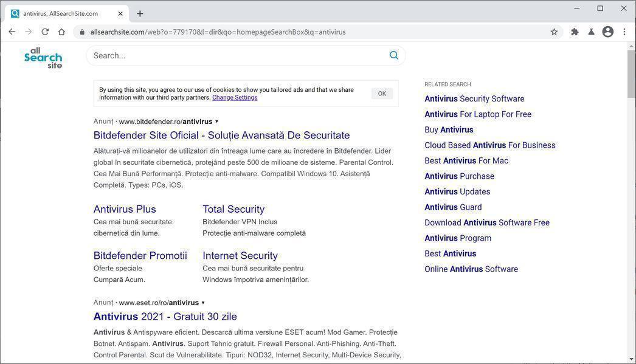Screen dimensions: 636x364
Task: Click the browser back arrow
Action: (x=12, y=32)
